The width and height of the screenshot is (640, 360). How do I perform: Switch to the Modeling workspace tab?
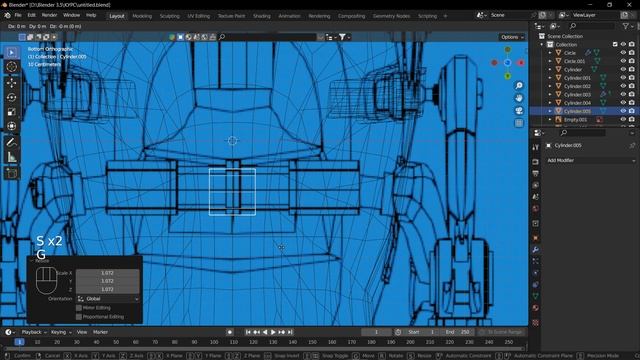click(142, 16)
